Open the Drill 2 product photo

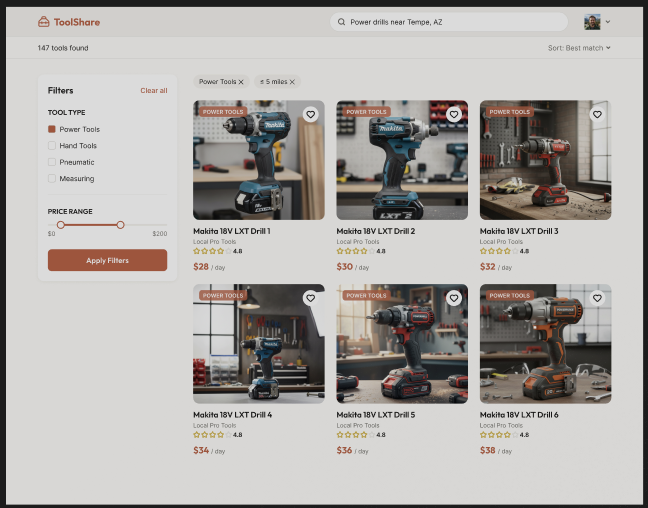402,160
